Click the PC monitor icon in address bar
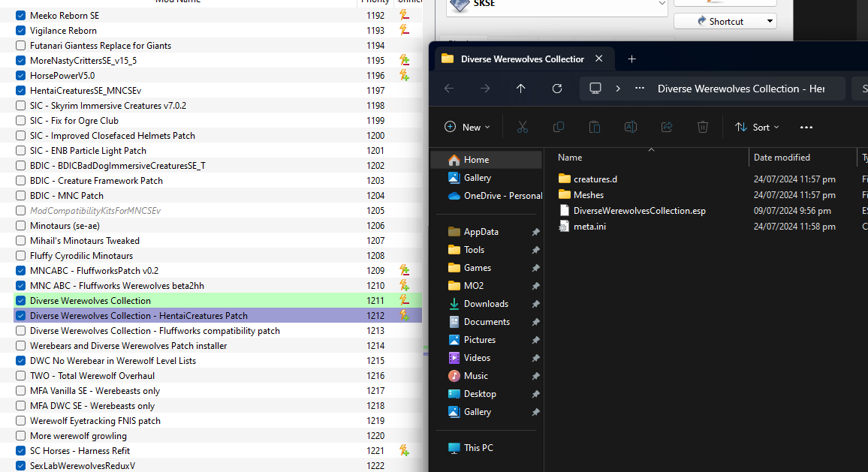 click(x=595, y=89)
